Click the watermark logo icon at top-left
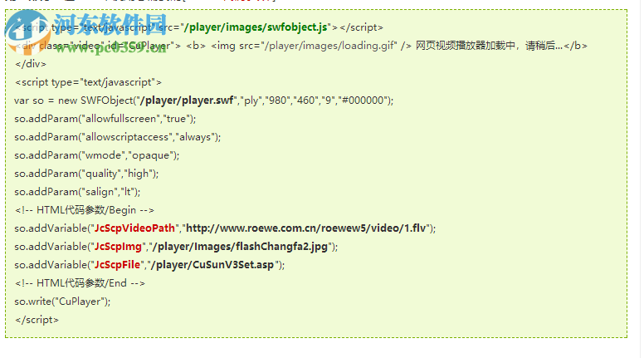Image resolution: width=644 pixels, height=358 pixels. [x=27, y=32]
